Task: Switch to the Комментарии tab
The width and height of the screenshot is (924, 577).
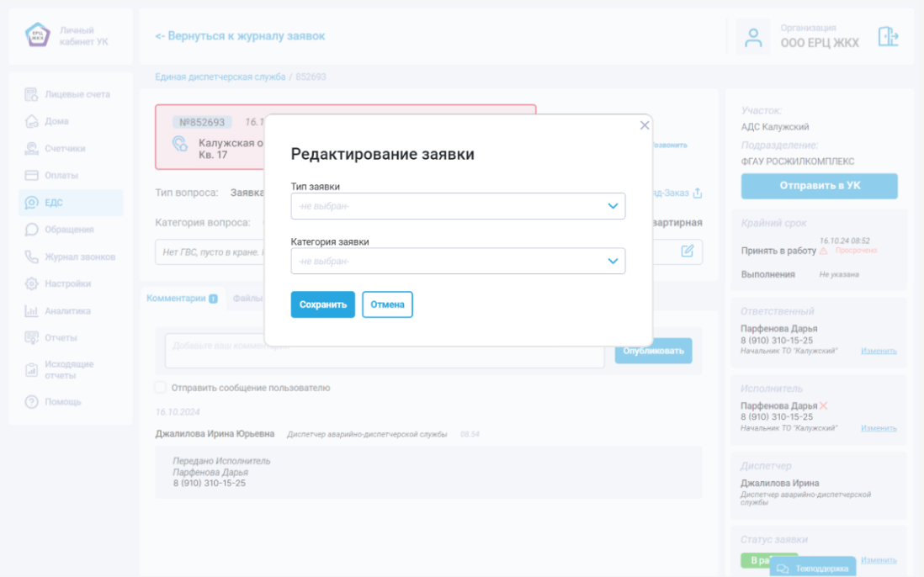Action: tap(176, 298)
